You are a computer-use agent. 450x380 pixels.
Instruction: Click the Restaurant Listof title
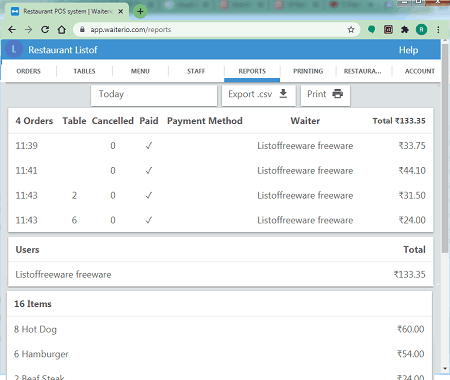click(x=63, y=50)
